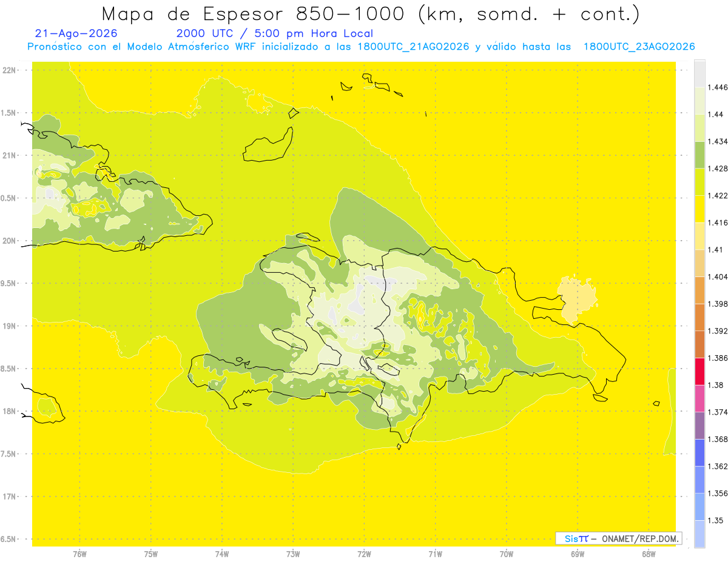Click the latitude label '17N'

tap(10, 497)
